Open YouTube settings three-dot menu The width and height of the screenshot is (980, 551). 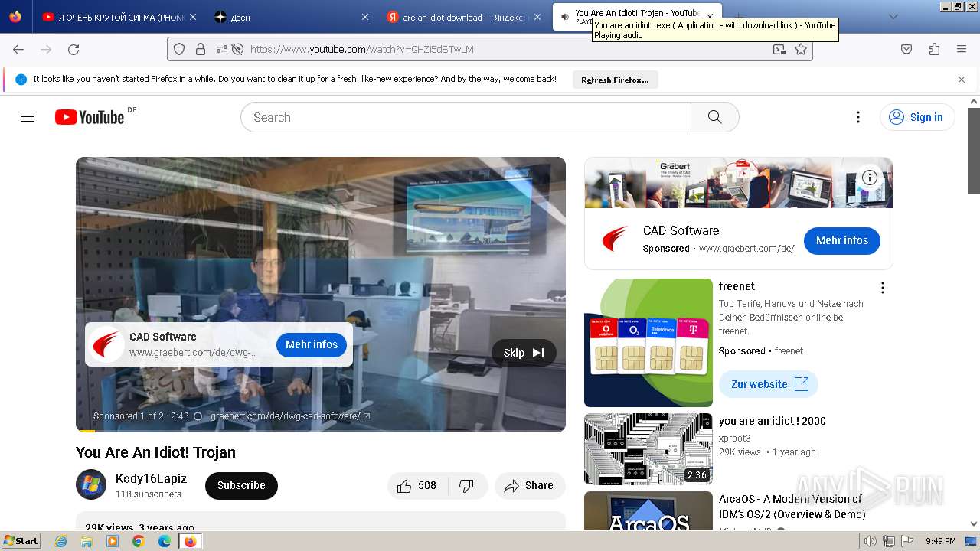click(858, 117)
